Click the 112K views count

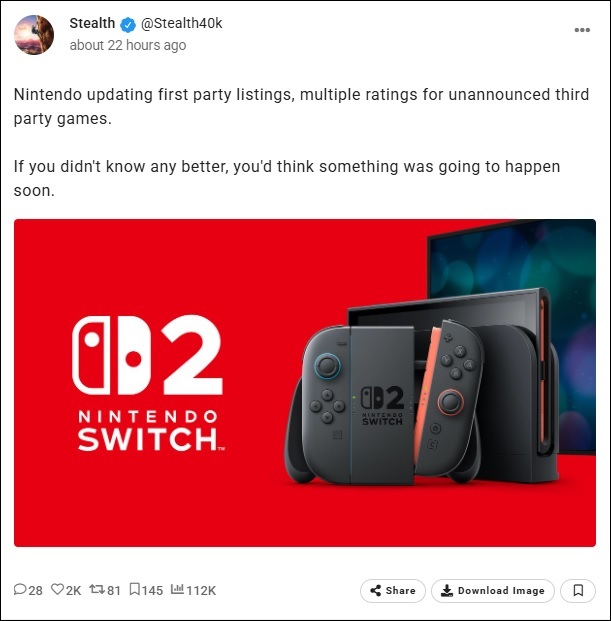pos(201,591)
